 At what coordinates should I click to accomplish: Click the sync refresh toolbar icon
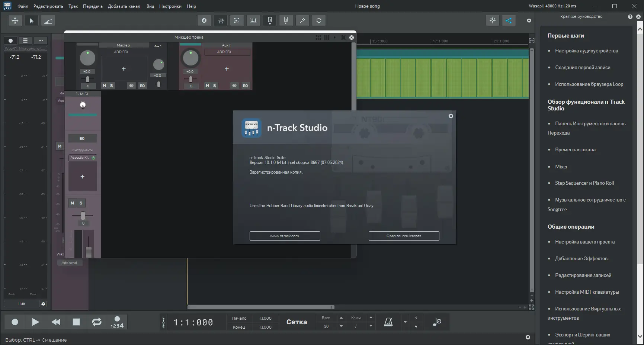319,20
